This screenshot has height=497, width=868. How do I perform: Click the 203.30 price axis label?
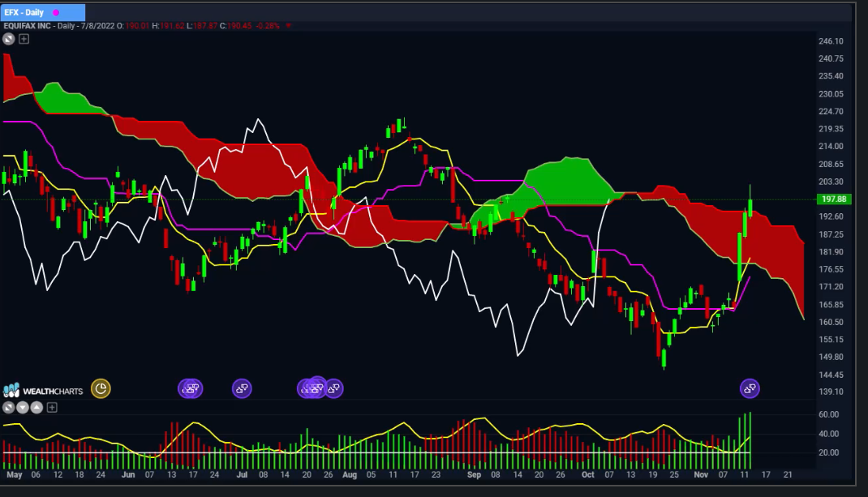click(x=831, y=182)
